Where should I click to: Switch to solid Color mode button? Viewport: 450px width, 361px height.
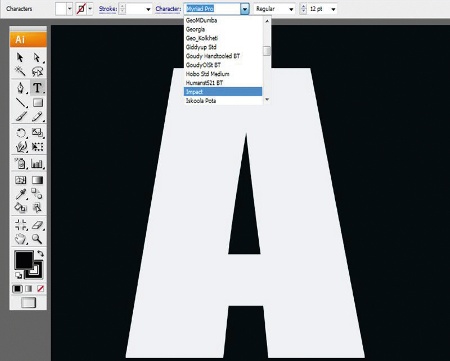point(17,289)
